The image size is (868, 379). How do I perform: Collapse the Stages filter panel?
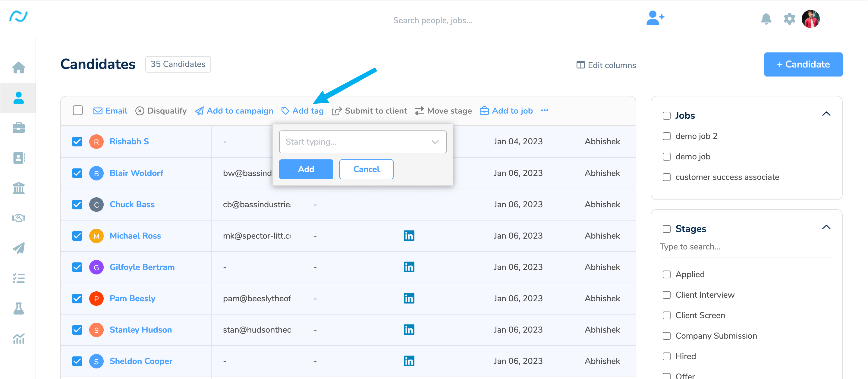[x=826, y=227]
